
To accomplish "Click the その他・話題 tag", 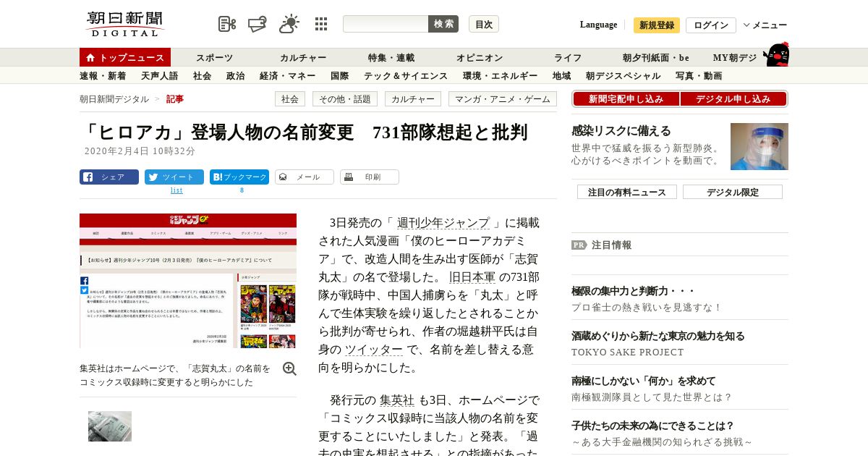I will [x=345, y=99].
